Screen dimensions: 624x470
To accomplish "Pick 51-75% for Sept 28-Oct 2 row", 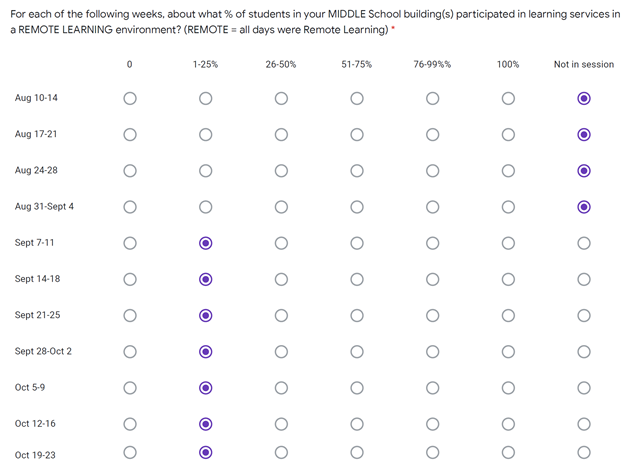I will click(x=357, y=352).
